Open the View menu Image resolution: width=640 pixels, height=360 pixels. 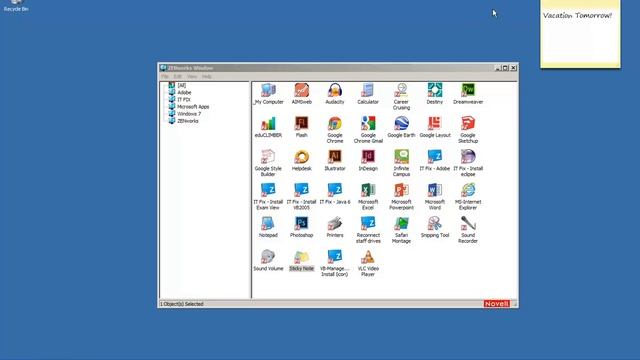point(192,76)
